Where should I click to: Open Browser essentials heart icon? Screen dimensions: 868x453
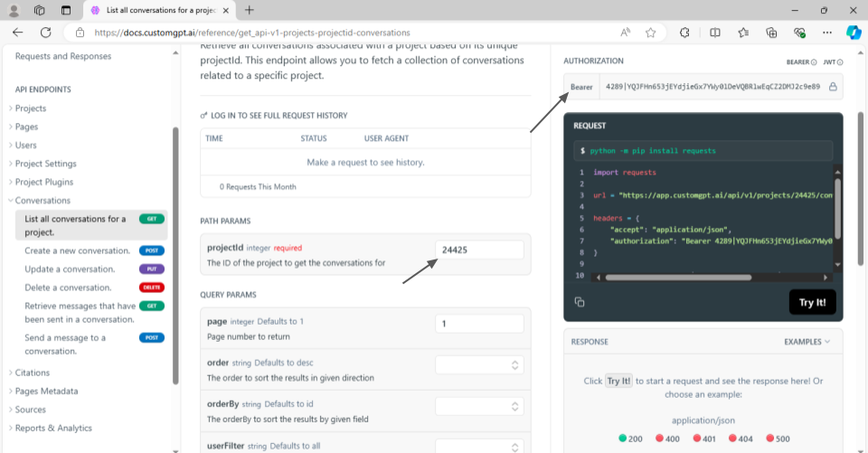[x=799, y=33]
